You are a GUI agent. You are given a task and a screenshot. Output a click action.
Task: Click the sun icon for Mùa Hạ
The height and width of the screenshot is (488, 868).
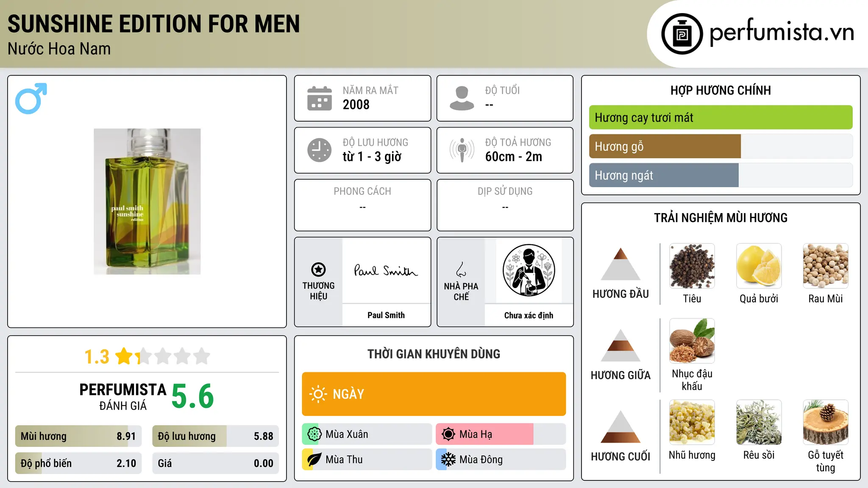tap(448, 434)
